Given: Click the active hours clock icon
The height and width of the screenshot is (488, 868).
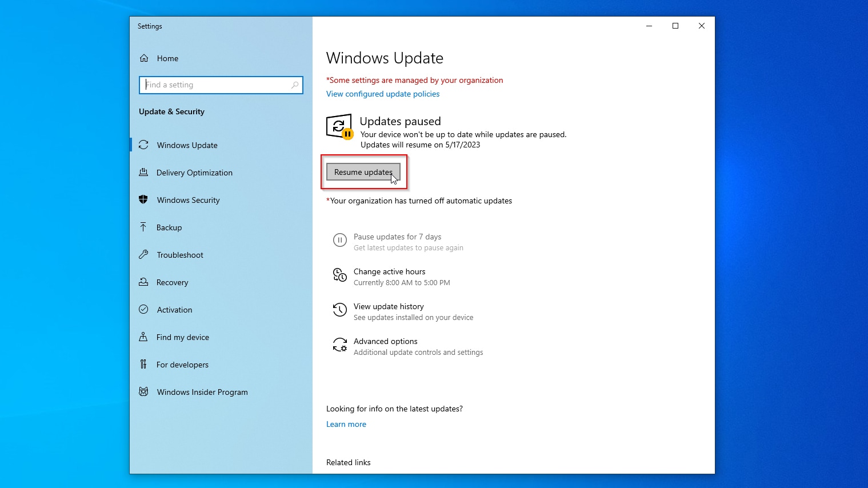Looking at the screenshot, I should point(340,275).
